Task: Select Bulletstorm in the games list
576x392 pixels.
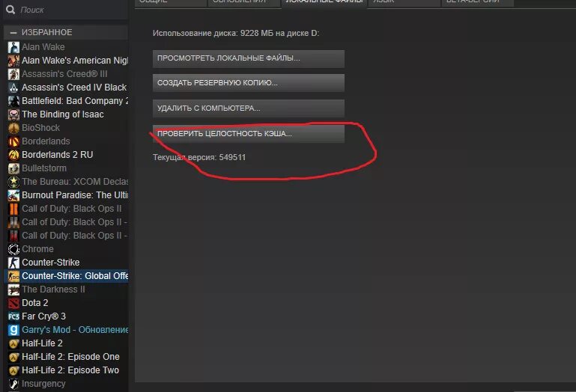Action: tap(67, 168)
